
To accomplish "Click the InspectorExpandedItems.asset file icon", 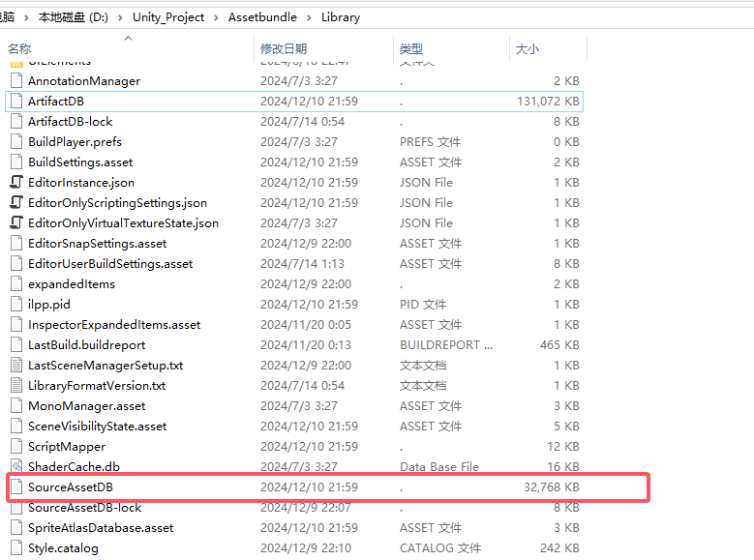I will [x=16, y=324].
